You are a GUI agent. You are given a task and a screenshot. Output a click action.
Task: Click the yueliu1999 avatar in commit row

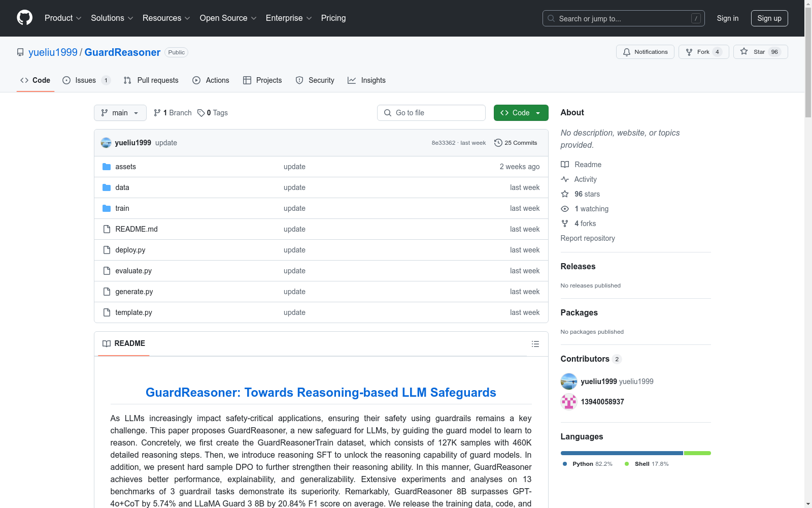106,143
